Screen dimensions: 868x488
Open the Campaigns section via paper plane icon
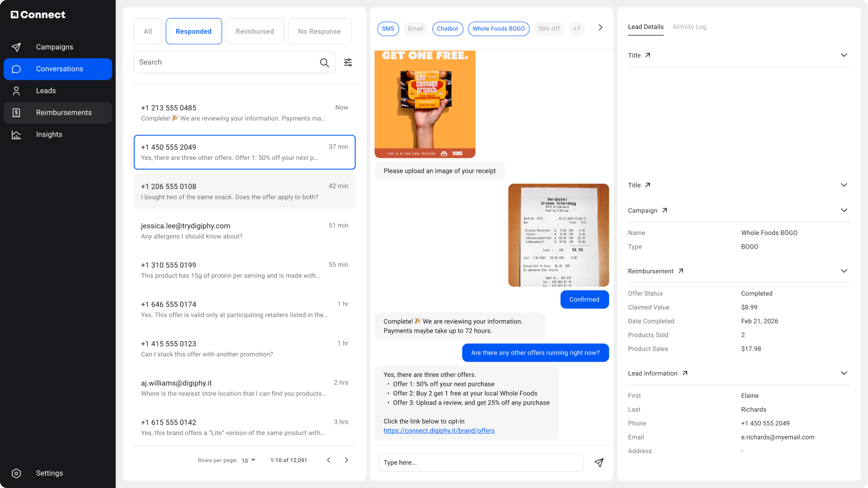click(16, 47)
